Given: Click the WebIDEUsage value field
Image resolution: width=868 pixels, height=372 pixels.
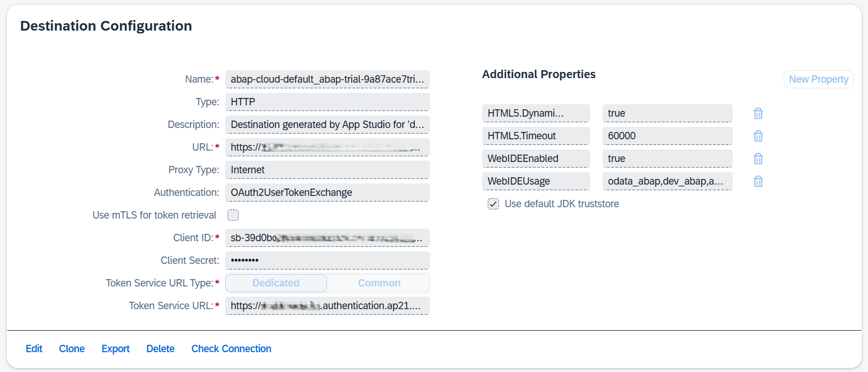Looking at the screenshot, I should [x=667, y=181].
